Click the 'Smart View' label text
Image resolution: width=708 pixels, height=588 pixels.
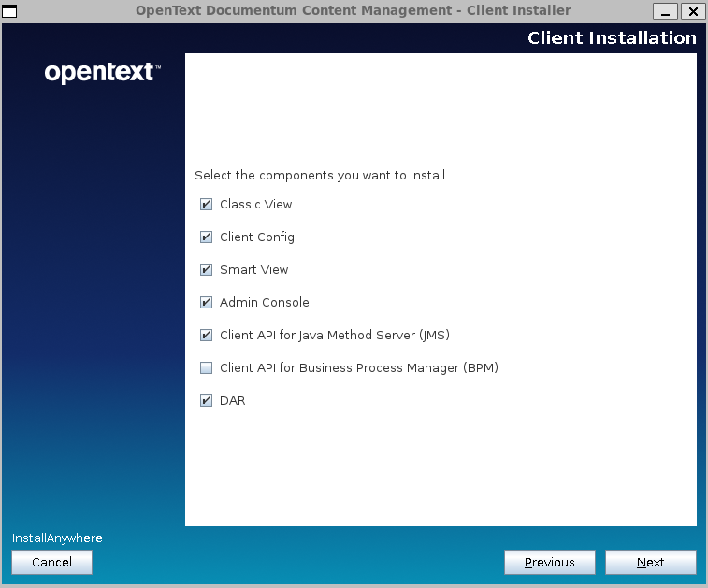[253, 270]
